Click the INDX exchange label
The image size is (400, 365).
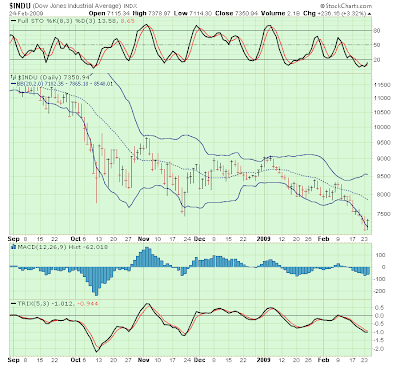point(130,6)
